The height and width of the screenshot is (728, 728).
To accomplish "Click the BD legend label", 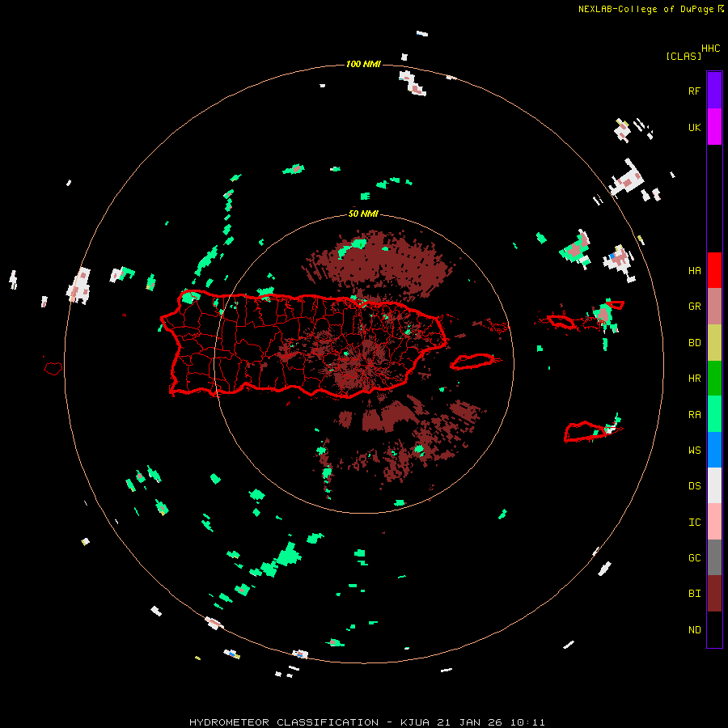I will 694,343.
